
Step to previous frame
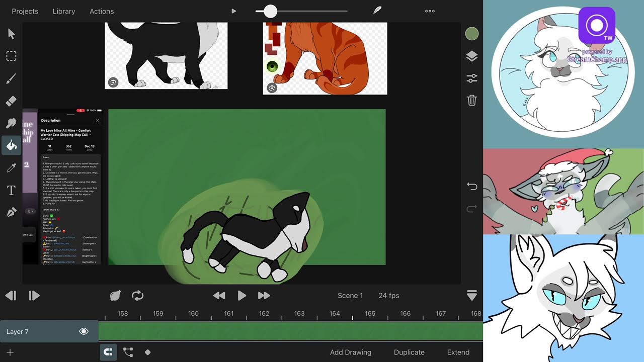click(11, 296)
